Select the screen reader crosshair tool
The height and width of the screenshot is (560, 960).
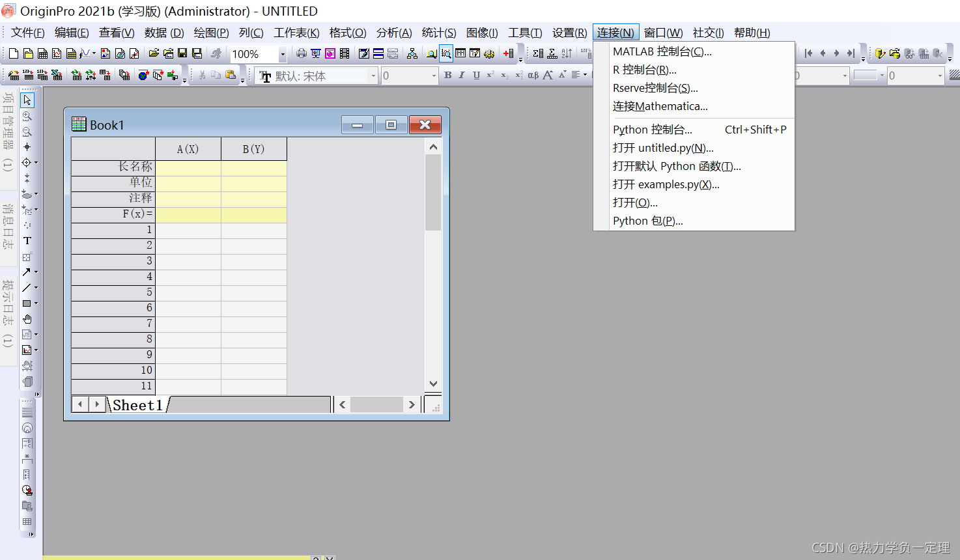tap(27, 147)
